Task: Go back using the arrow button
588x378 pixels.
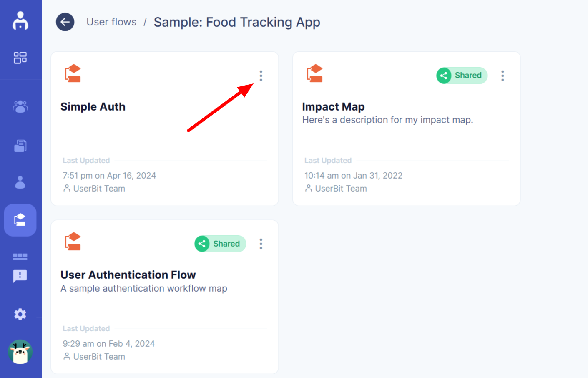Action: coord(65,22)
